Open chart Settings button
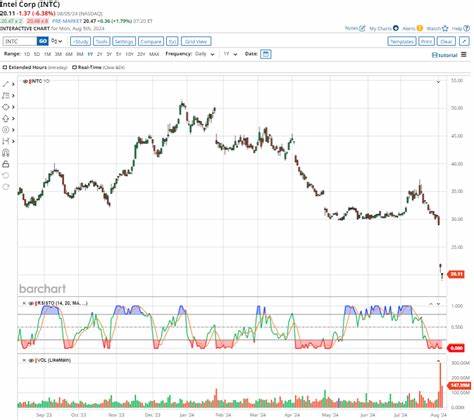The height and width of the screenshot is (420, 474). [x=124, y=41]
